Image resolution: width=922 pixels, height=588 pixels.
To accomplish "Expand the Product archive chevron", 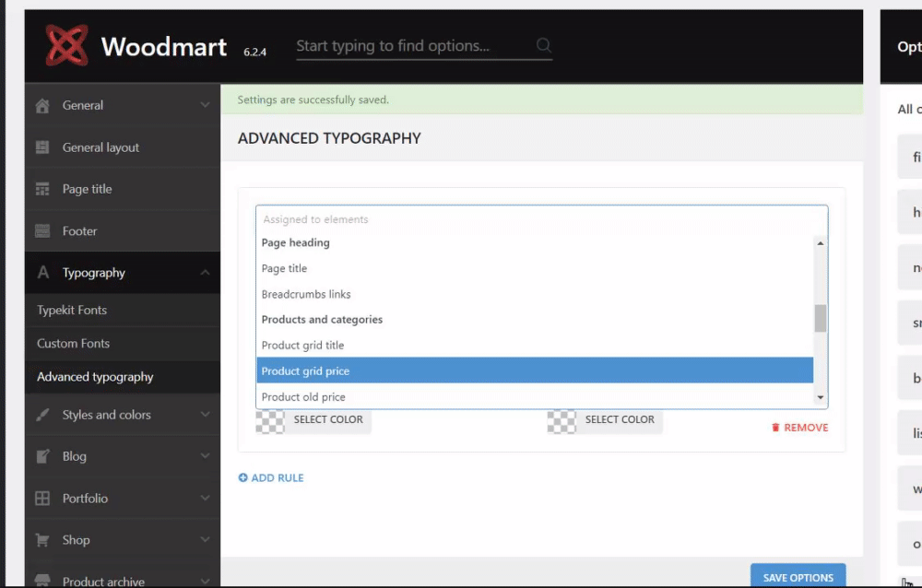I will [x=205, y=581].
